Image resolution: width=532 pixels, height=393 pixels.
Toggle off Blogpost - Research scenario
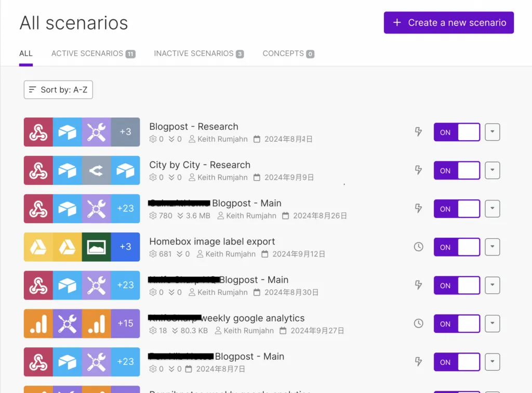(x=457, y=132)
